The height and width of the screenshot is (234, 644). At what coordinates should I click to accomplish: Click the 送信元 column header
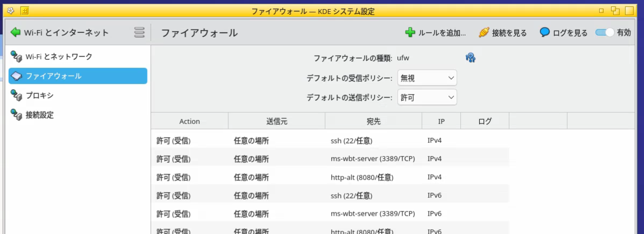[277, 121]
